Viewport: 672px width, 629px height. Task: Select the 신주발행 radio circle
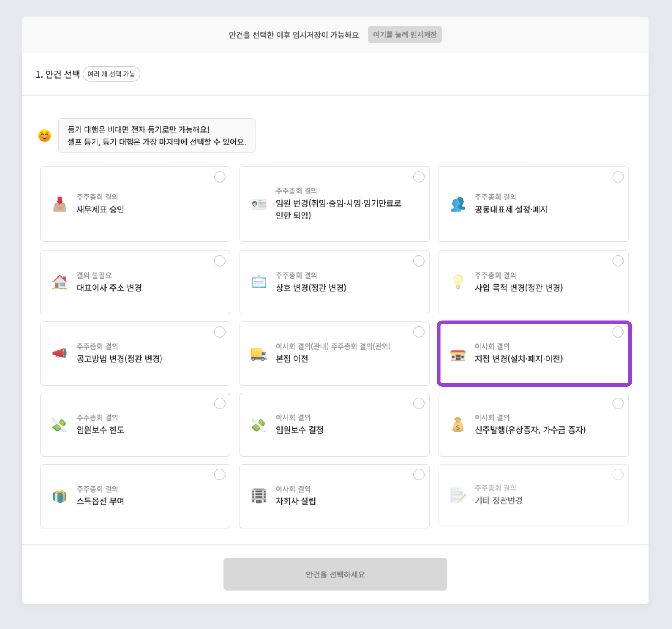coord(618,403)
